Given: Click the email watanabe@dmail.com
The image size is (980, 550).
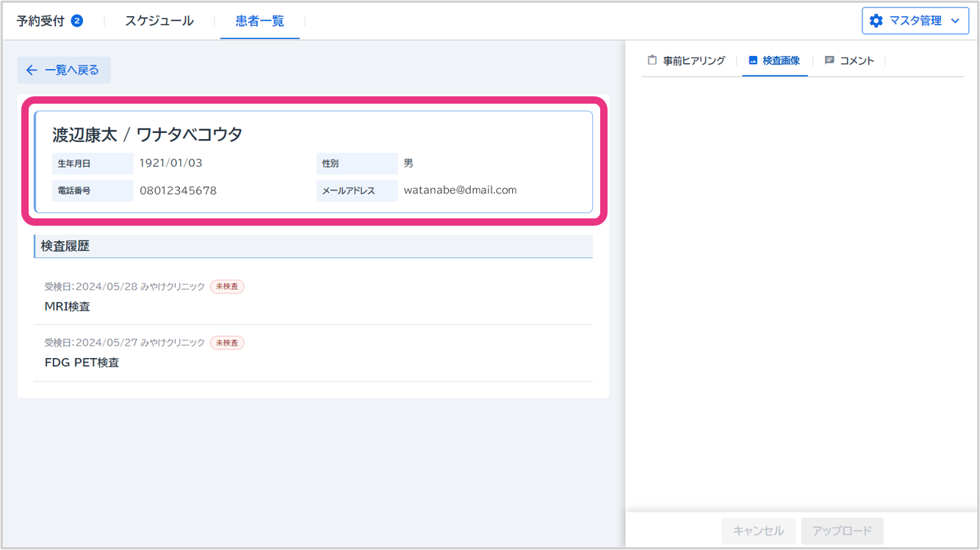Looking at the screenshot, I should coord(460,190).
